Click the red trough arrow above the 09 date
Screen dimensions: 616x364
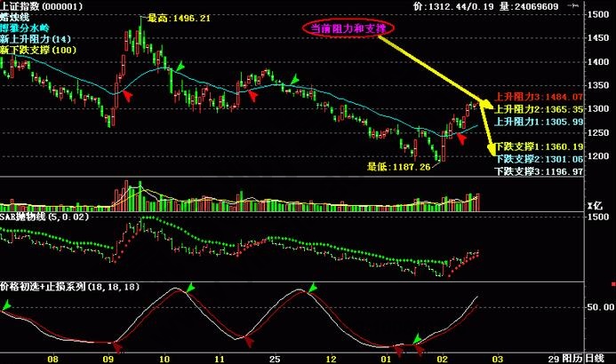pos(114,344)
